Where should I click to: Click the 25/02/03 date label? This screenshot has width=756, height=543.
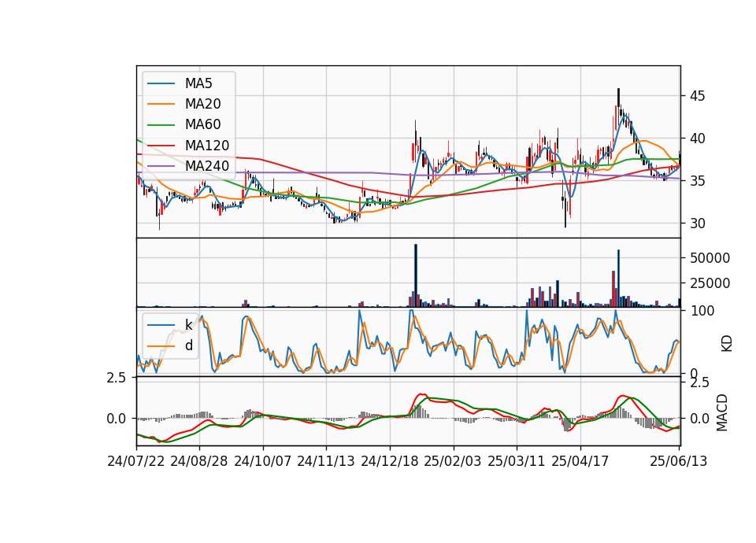click(x=453, y=461)
